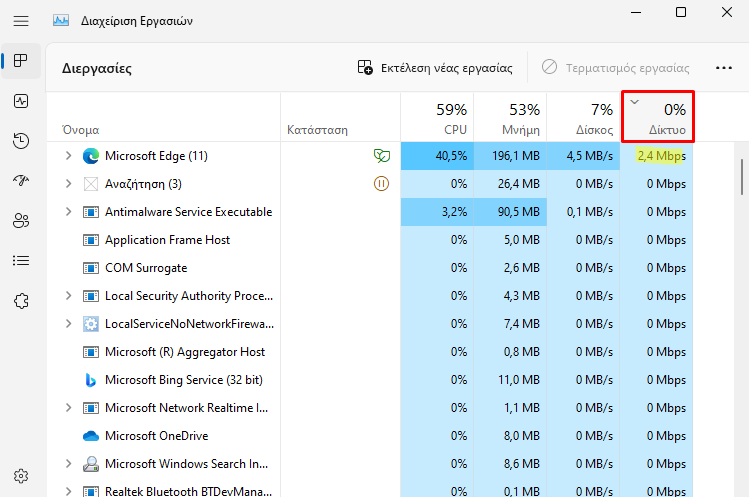The height and width of the screenshot is (497, 749).
Task: Click the suspended pause icon for Αναζήτηση
Action: (x=381, y=184)
